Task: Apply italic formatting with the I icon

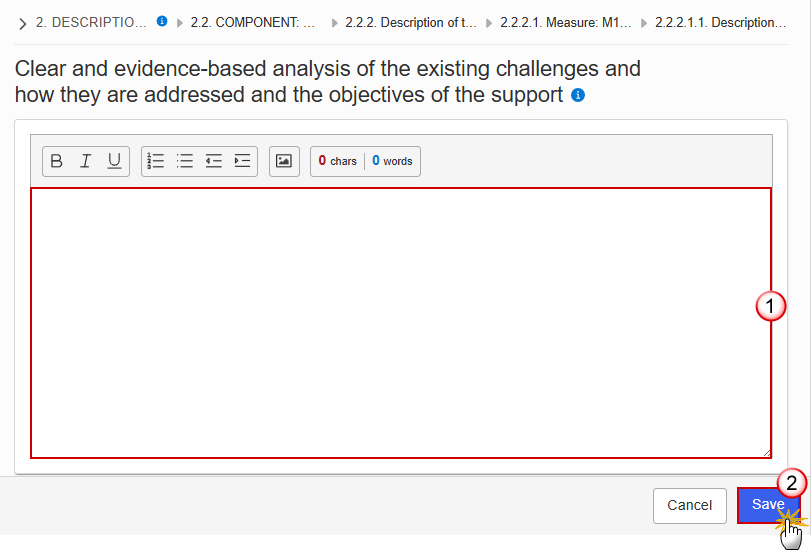Action: [85, 162]
